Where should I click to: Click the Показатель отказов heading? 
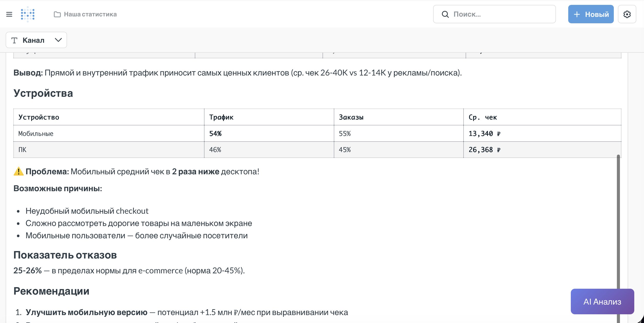(x=65, y=255)
